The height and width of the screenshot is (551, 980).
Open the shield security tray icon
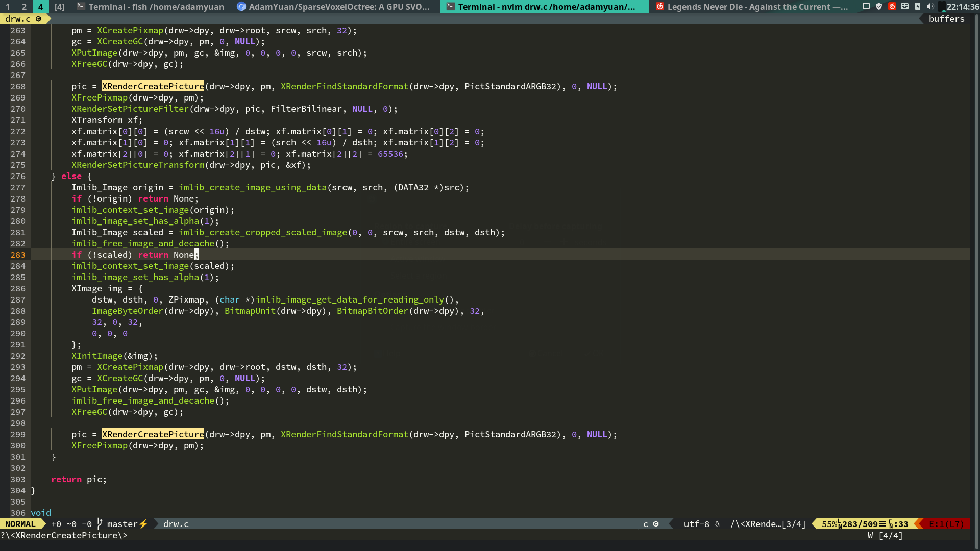click(879, 7)
